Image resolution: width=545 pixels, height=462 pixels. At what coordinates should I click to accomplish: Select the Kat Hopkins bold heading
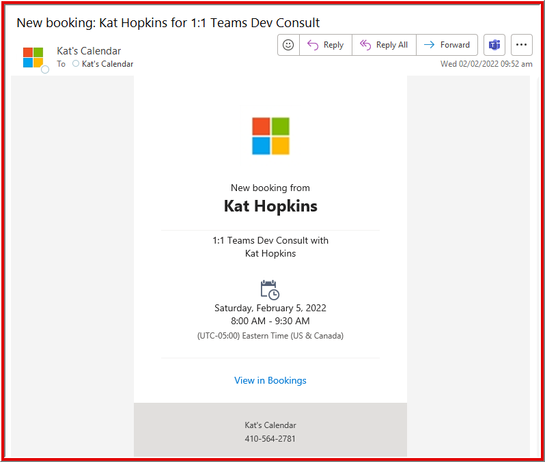[x=270, y=206]
